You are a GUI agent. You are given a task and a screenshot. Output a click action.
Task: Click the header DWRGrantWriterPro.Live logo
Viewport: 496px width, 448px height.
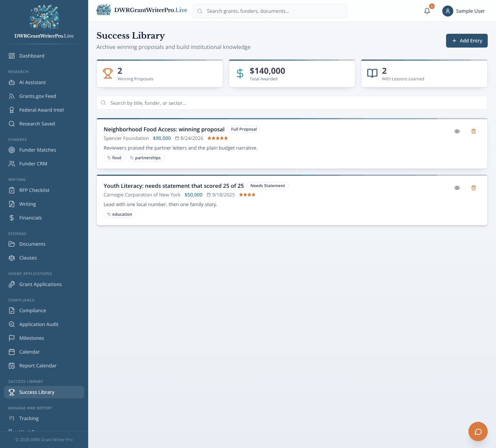(x=142, y=10)
